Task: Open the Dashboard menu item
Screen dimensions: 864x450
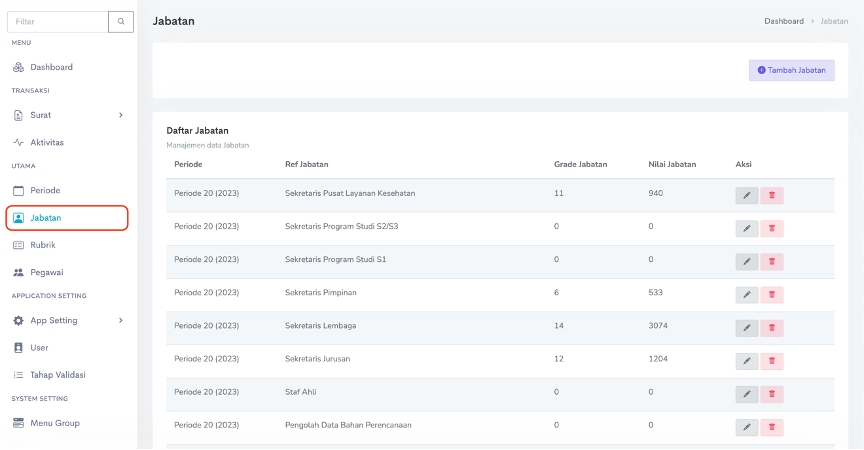Action: click(x=51, y=67)
